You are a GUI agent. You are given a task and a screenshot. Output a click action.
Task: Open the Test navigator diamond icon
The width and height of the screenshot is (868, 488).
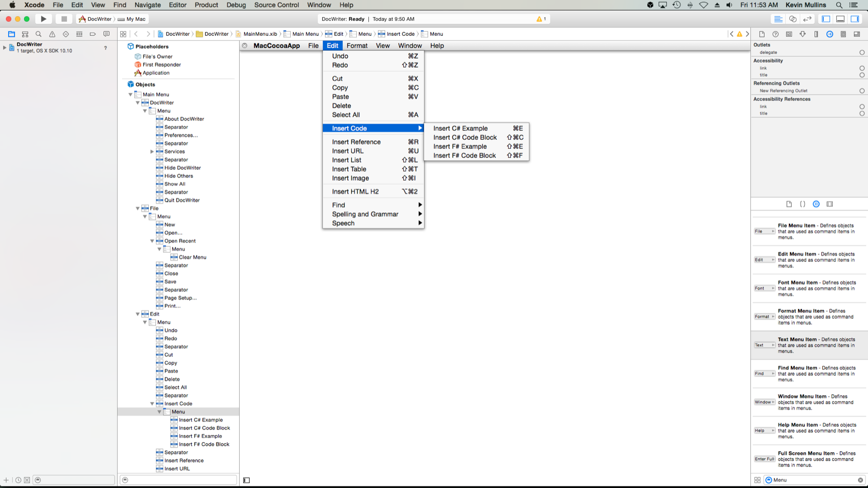[66, 34]
